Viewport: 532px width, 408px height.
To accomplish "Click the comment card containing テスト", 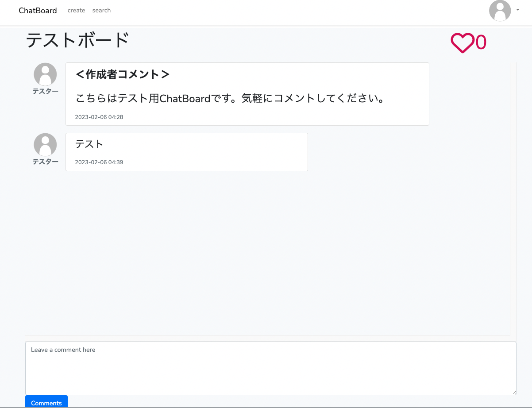I will [x=186, y=152].
